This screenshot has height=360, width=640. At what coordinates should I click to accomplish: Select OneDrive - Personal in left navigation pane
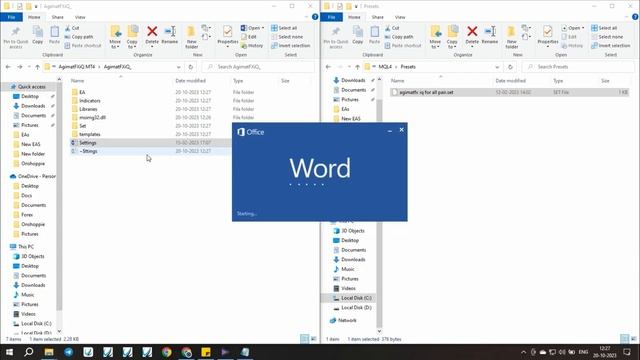pos(33,176)
